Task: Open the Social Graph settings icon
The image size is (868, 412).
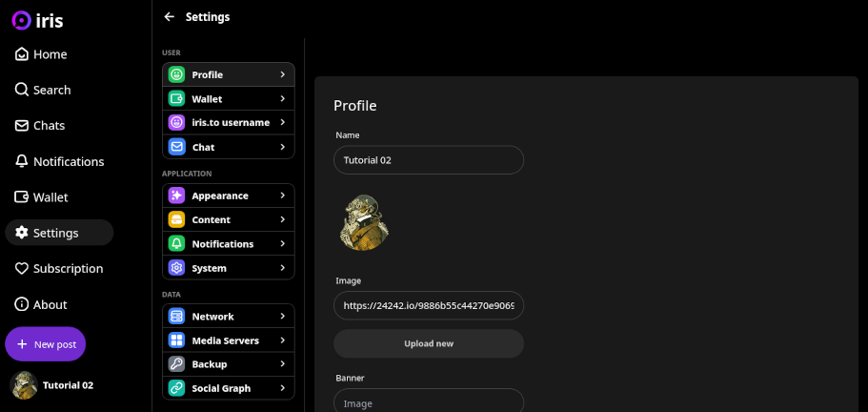Action: coord(176,388)
